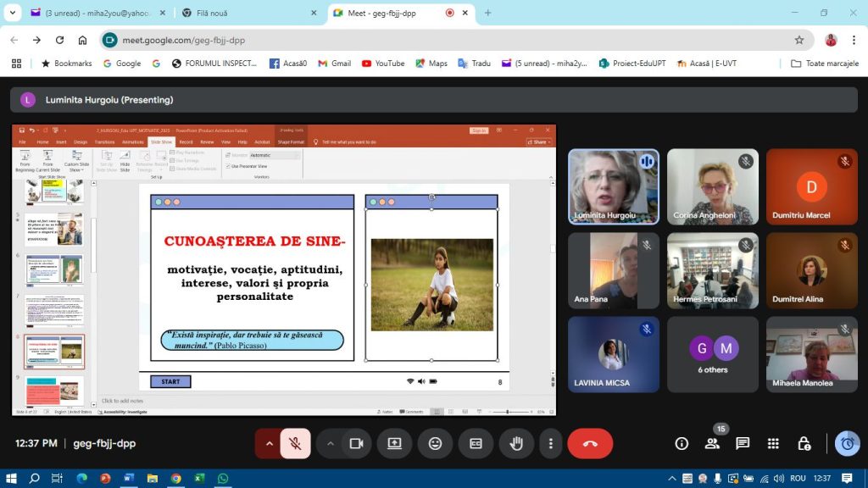
Task: Toggle closed captions in Meet
Action: click(476, 443)
